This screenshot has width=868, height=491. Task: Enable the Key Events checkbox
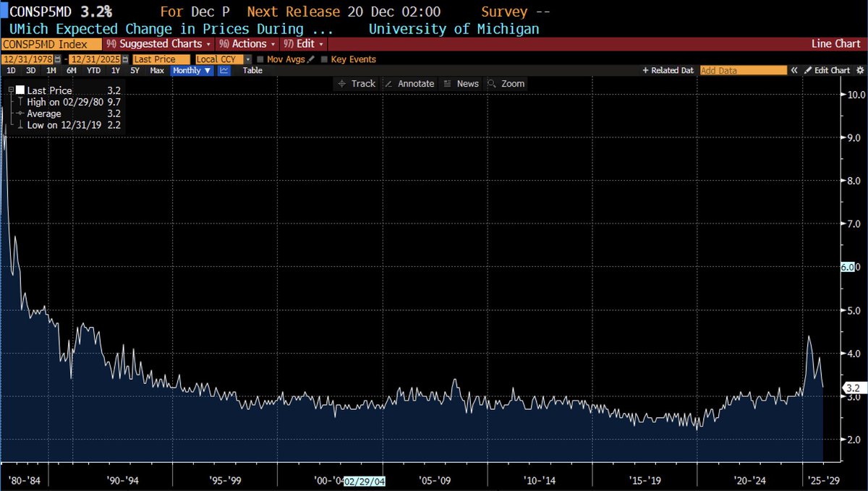324,59
